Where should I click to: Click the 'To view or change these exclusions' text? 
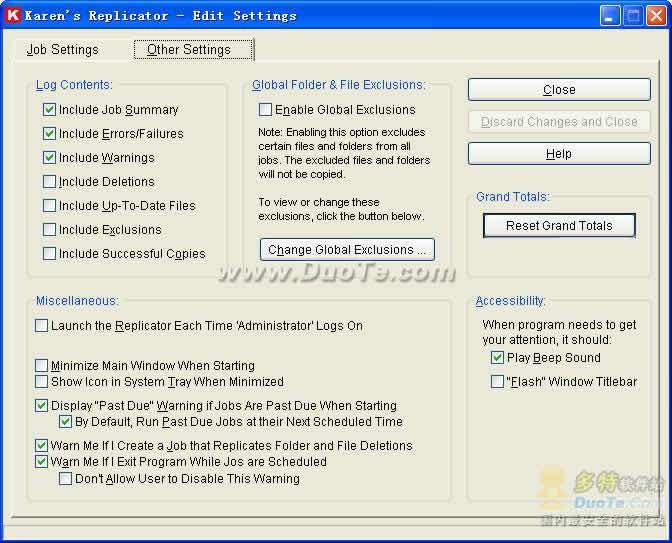[341, 209]
